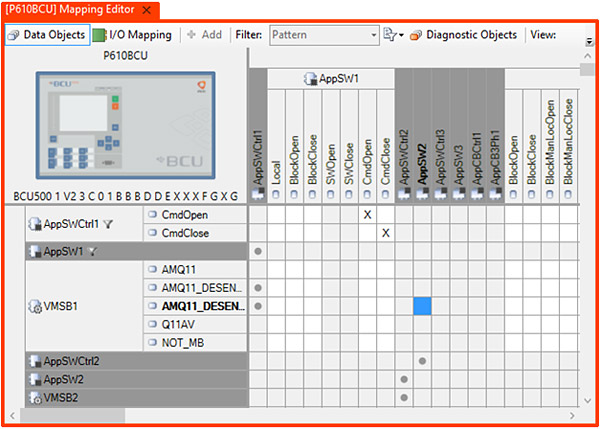Screen dimensions: 600x429
Task: Click the VMSB2 row icon
Action: (x=33, y=397)
